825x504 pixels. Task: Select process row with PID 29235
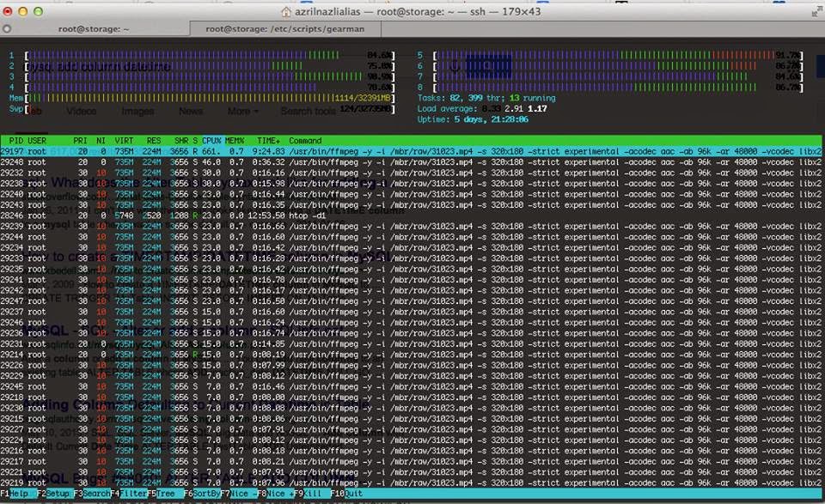coord(411,269)
